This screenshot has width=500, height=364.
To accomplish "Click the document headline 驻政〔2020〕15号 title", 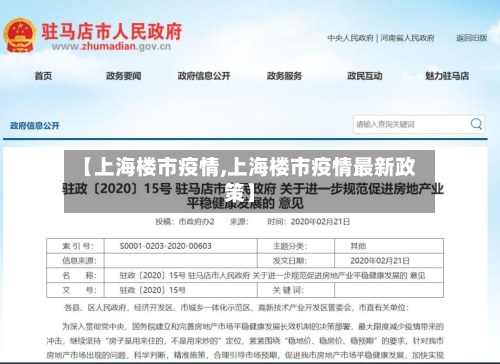I will [253, 196].
